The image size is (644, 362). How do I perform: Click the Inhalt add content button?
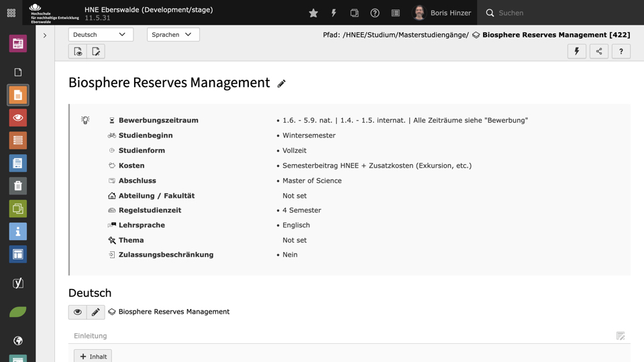tap(93, 357)
